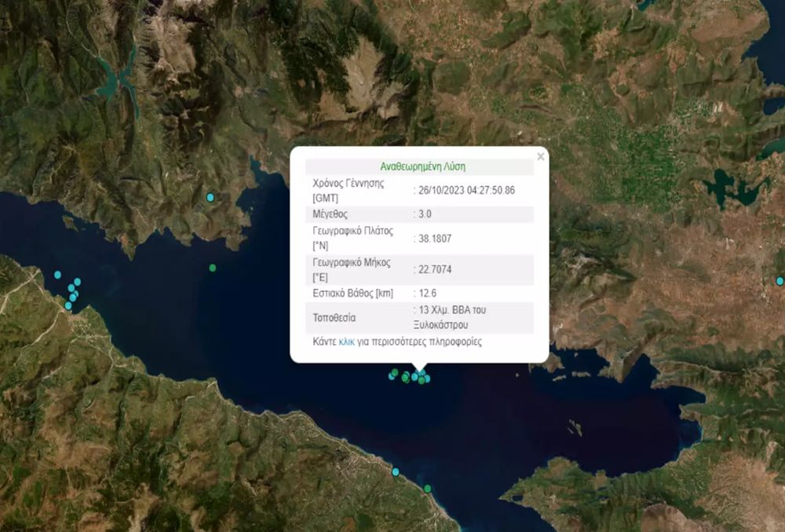Viewport: 785px width, 532px height.
Task: Open the cyan marker at the right edge of the map
Action: point(780,281)
